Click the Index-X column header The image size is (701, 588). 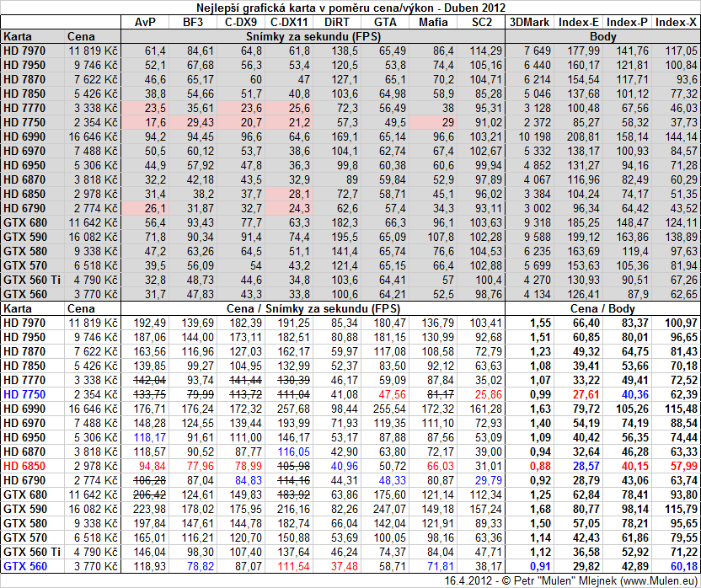pos(677,23)
